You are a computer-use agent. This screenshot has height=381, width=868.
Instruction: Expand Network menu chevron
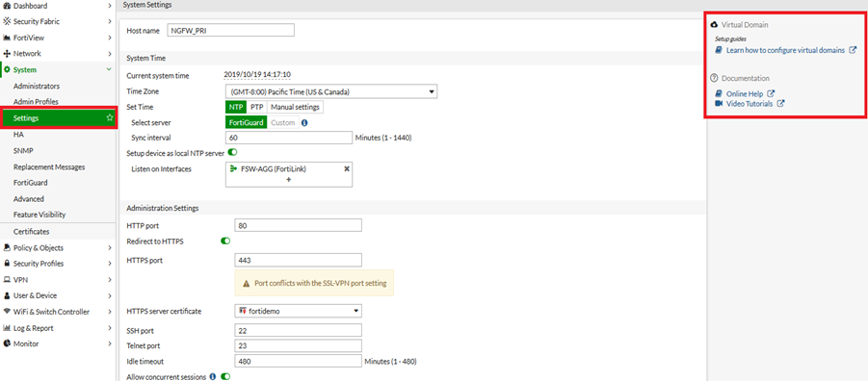point(110,54)
